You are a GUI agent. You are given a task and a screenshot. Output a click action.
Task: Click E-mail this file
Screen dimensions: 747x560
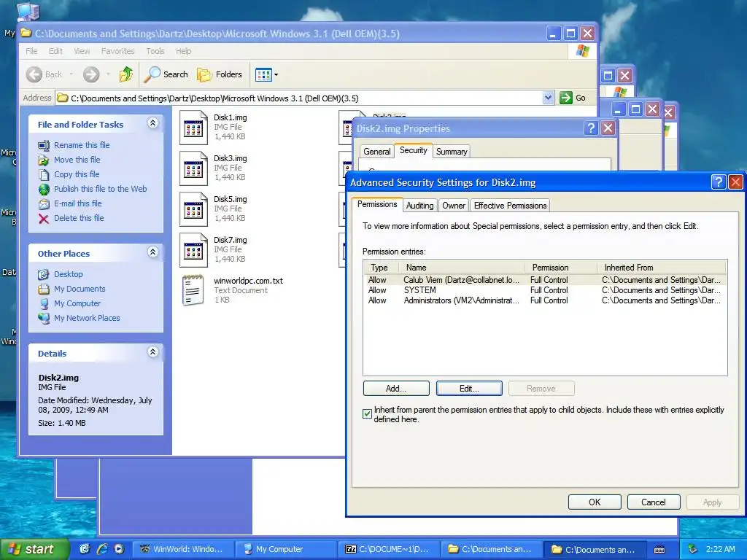click(77, 203)
